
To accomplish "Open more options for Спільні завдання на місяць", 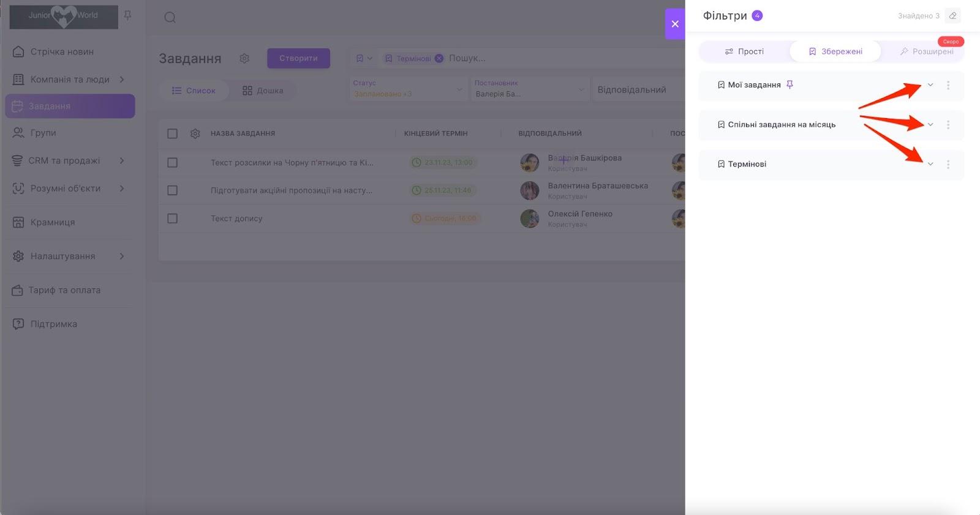I will [948, 125].
